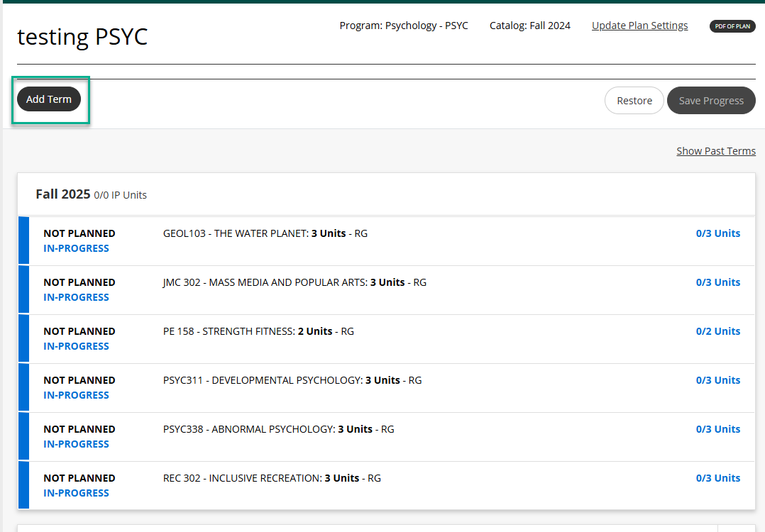Select the Fall 2025 term header
Image resolution: width=765 pixels, height=532 pixels.
(63, 194)
